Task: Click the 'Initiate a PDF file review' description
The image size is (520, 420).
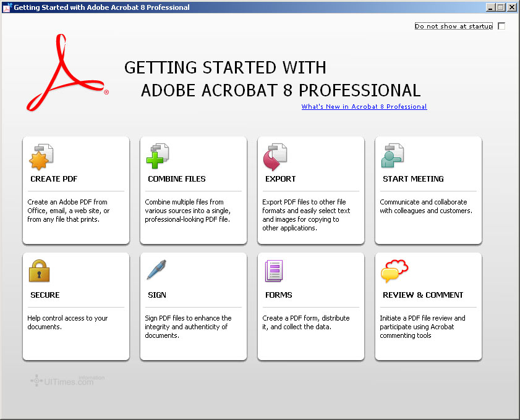Action: click(x=422, y=327)
